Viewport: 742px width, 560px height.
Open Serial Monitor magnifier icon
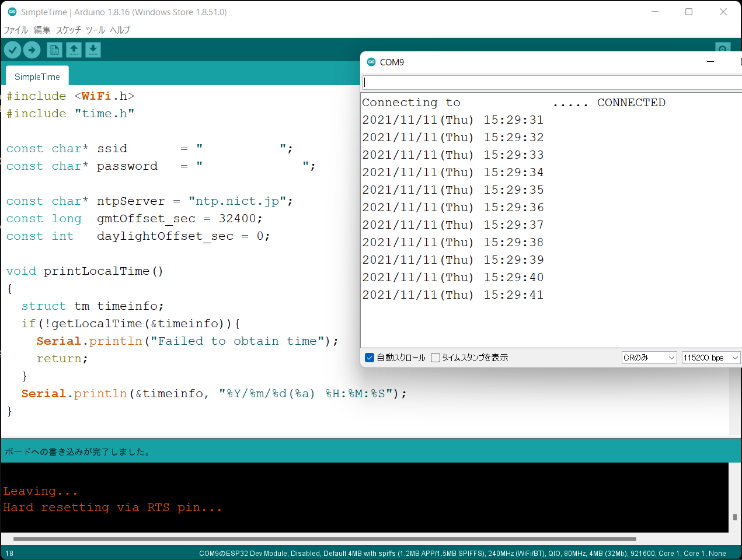723,49
